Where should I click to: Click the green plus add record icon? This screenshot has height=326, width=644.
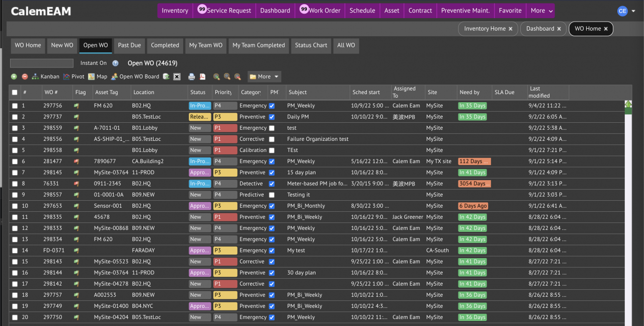tap(14, 77)
